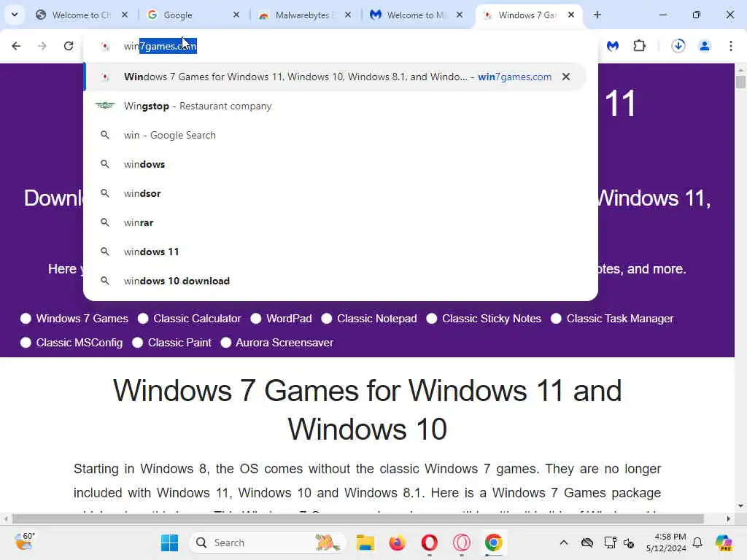Click the horizontal scrollbar thumb
The image size is (747, 560).
click(357, 518)
